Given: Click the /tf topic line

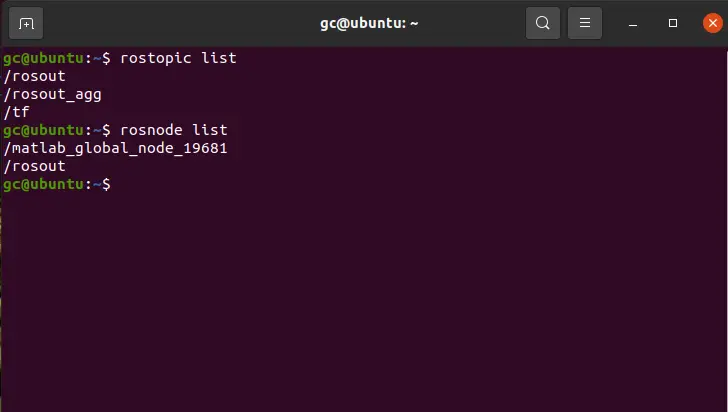Looking at the screenshot, I should tap(16, 112).
